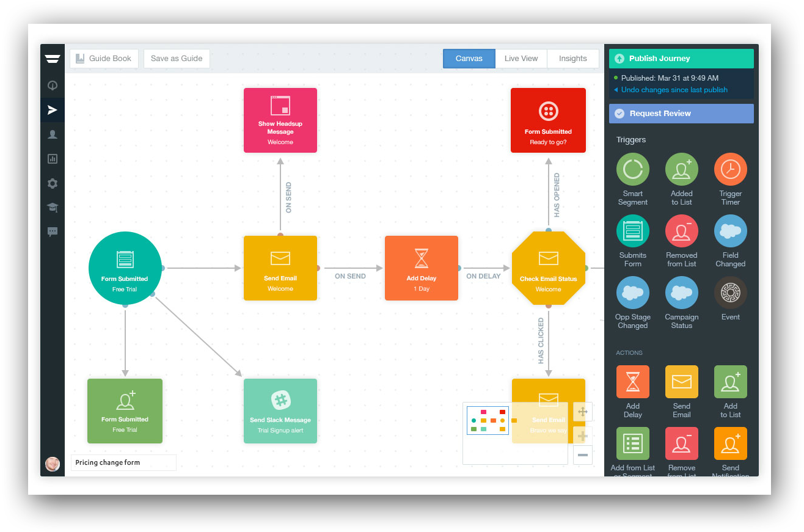Switch to the Insights tab
This screenshot has width=804, height=532.
click(573, 59)
